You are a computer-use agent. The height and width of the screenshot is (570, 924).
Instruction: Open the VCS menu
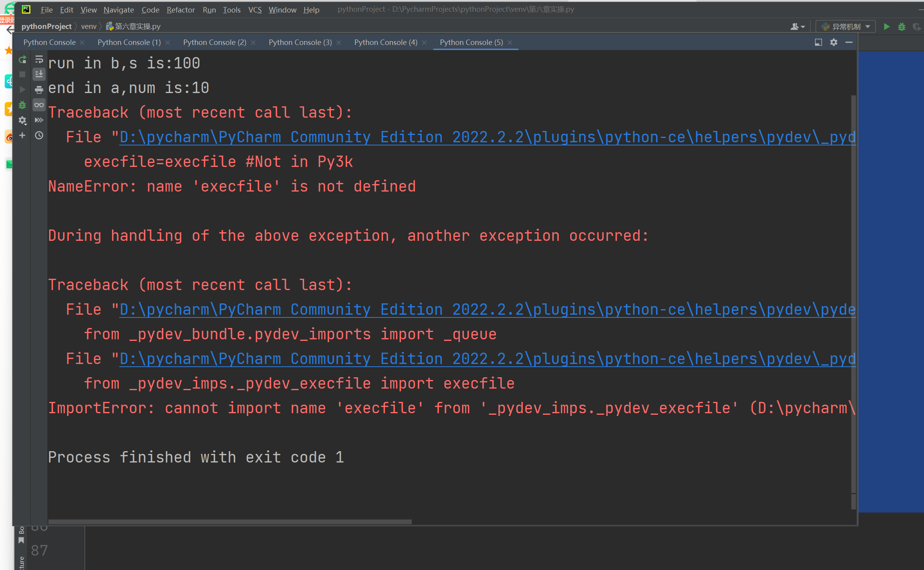pyautogui.click(x=255, y=9)
